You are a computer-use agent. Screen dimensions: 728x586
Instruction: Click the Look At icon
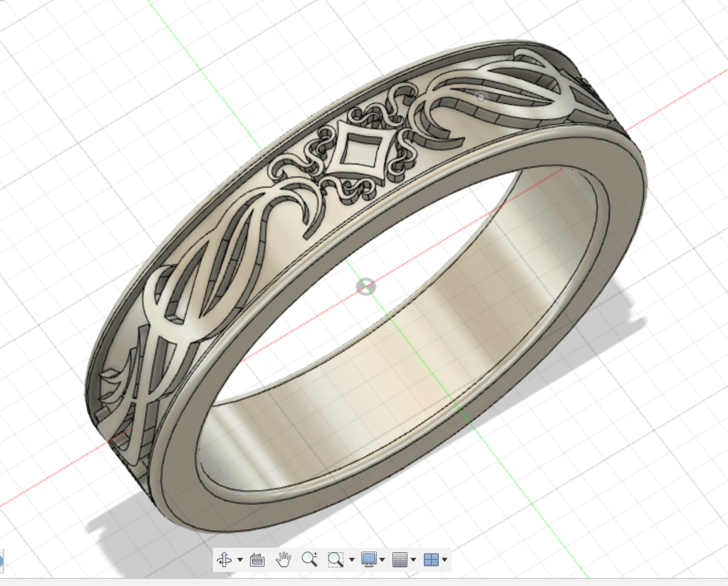(x=257, y=560)
